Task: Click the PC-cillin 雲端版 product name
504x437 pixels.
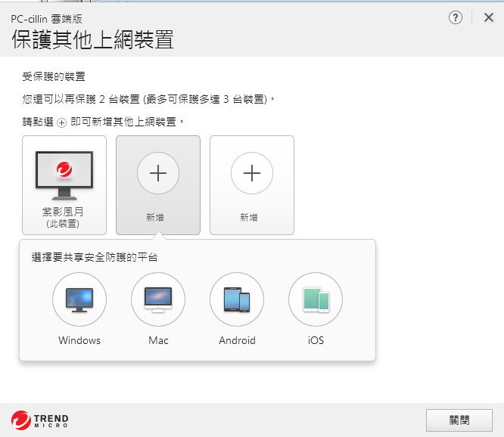Action: (47, 19)
